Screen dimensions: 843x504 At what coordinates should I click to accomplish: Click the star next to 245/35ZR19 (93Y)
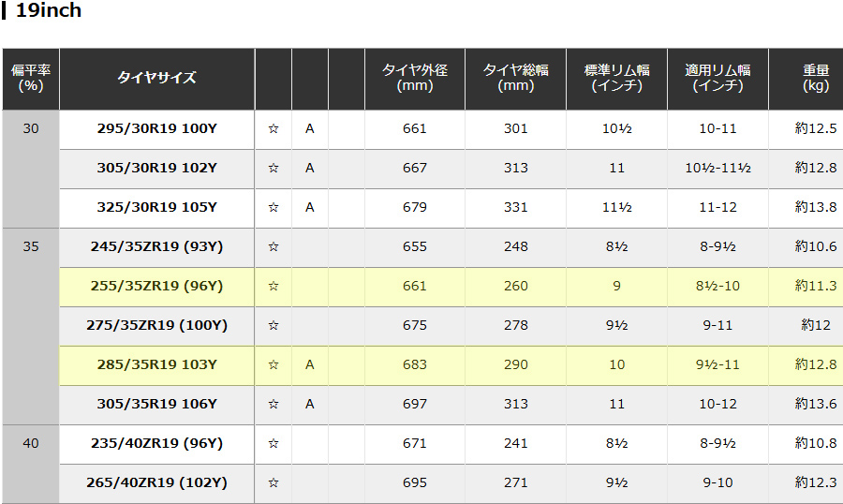click(274, 246)
